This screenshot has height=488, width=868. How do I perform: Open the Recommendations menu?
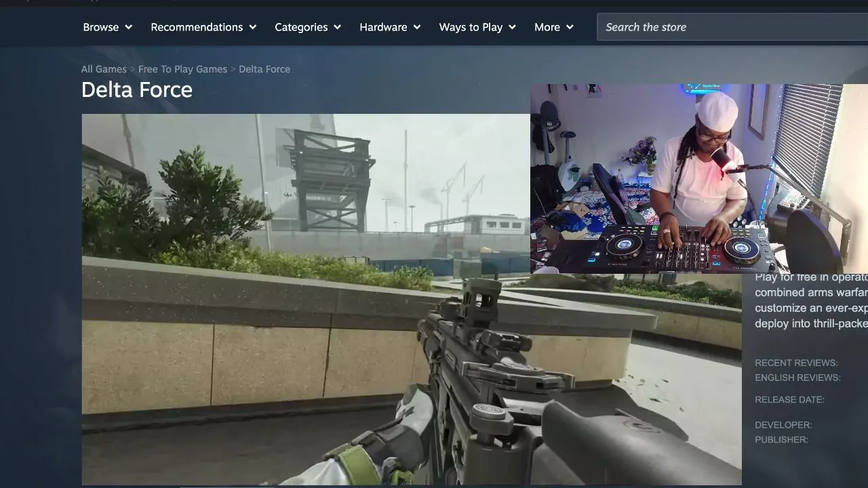point(203,27)
